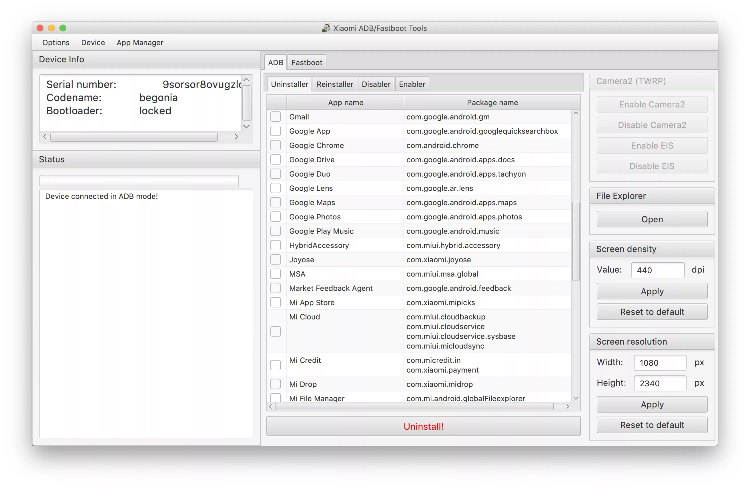
Task: Click the app list scroll-down arrow
Action: coord(576,398)
